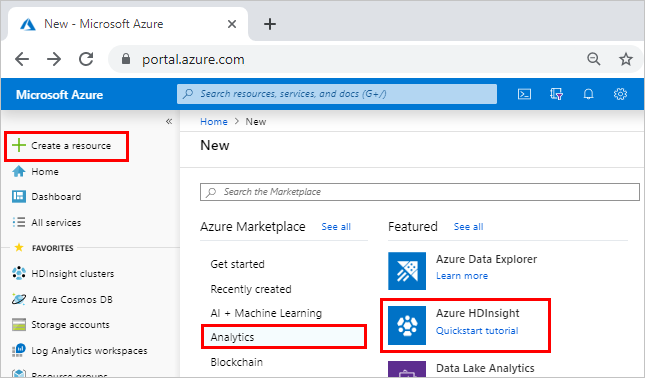Open the notifications bell
The width and height of the screenshot is (645, 378).
[588, 94]
